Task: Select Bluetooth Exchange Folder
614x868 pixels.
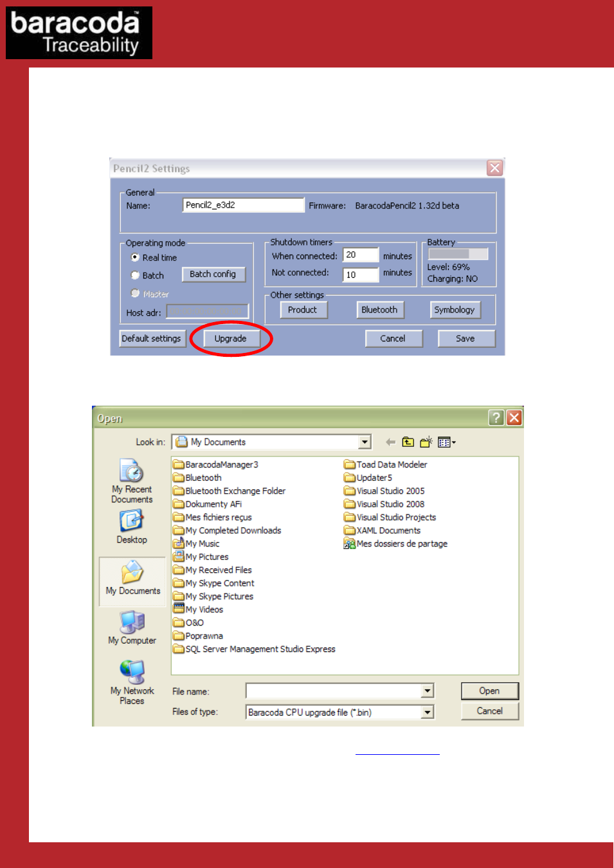Action: [230, 491]
